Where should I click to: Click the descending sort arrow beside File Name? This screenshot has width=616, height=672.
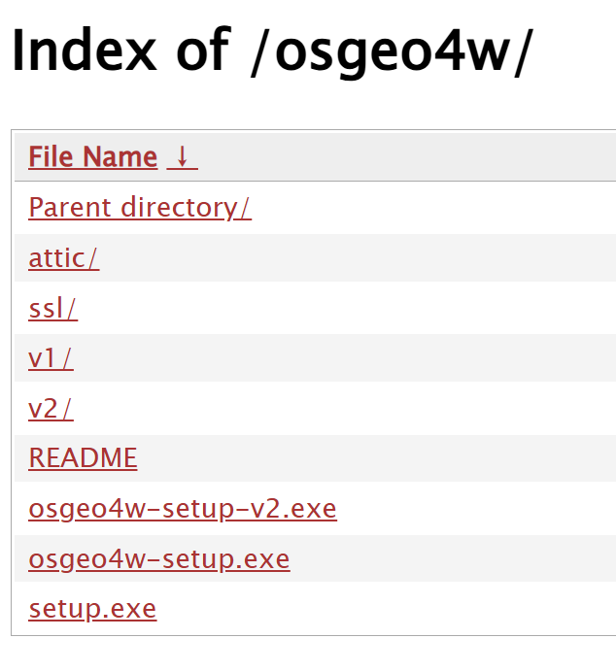click(x=183, y=157)
